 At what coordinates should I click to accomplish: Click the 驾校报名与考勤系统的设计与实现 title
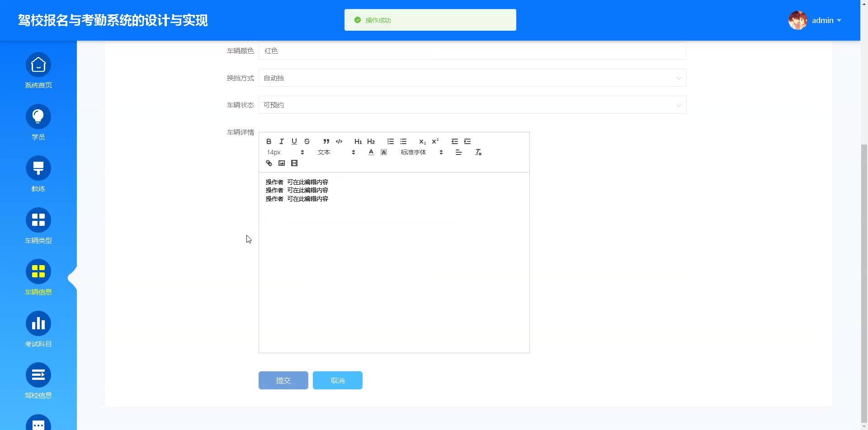click(x=113, y=20)
